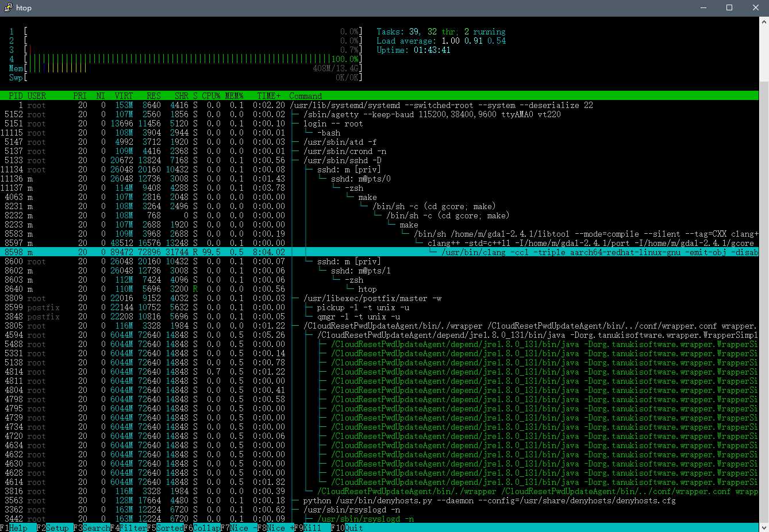Select the libtool /bin/sh row PID 8583
Image resolution: width=769 pixels, height=532 pixels.
(x=379, y=234)
